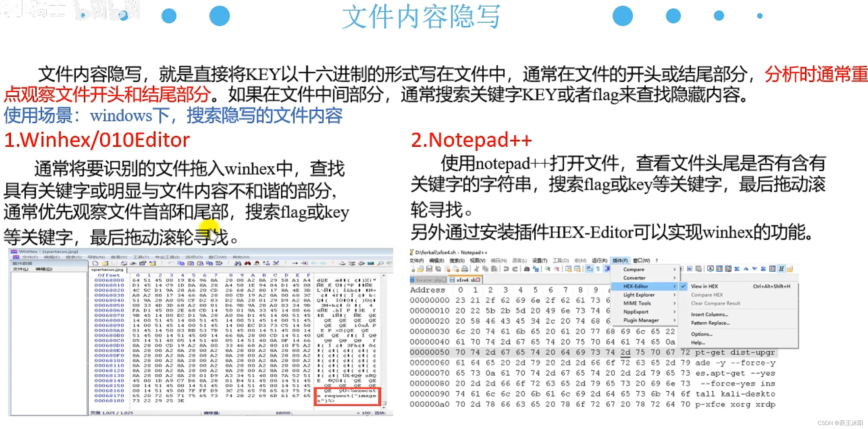The width and height of the screenshot is (868, 429).
Task: Expand the MIME Tools submenu arrow
Action: [675, 303]
